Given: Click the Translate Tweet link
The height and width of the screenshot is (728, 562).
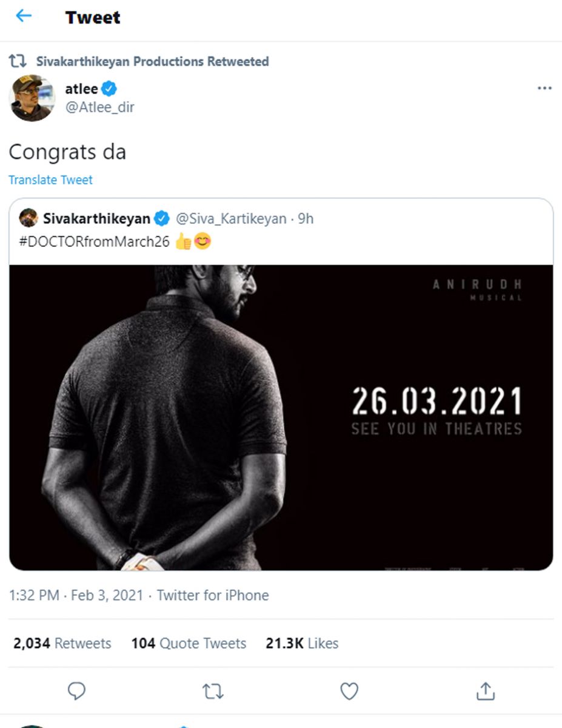Looking at the screenshot, I should (x=50, y=180).
